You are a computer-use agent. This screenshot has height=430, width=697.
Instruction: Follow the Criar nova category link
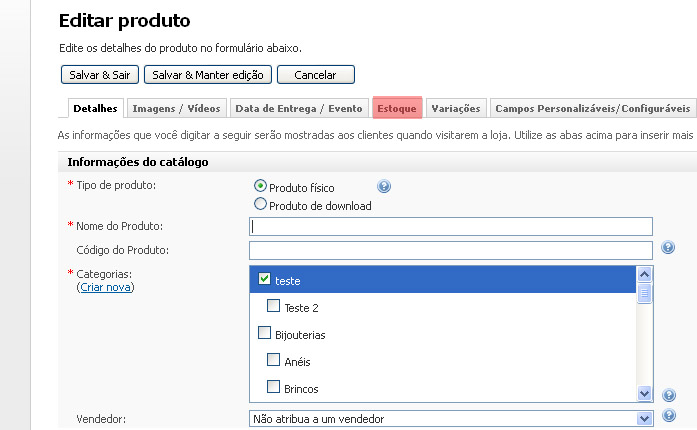pos(105,288)
